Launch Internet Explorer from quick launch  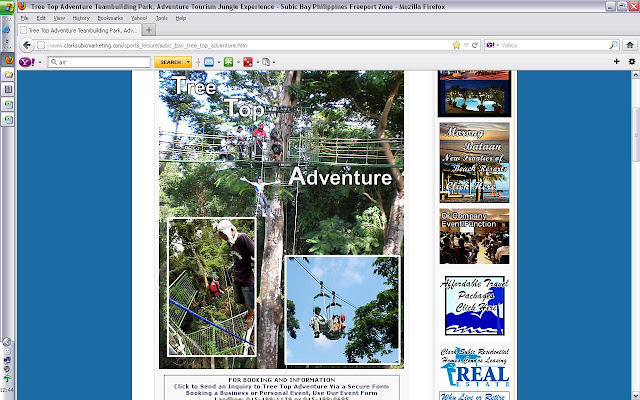coord(7,30)
